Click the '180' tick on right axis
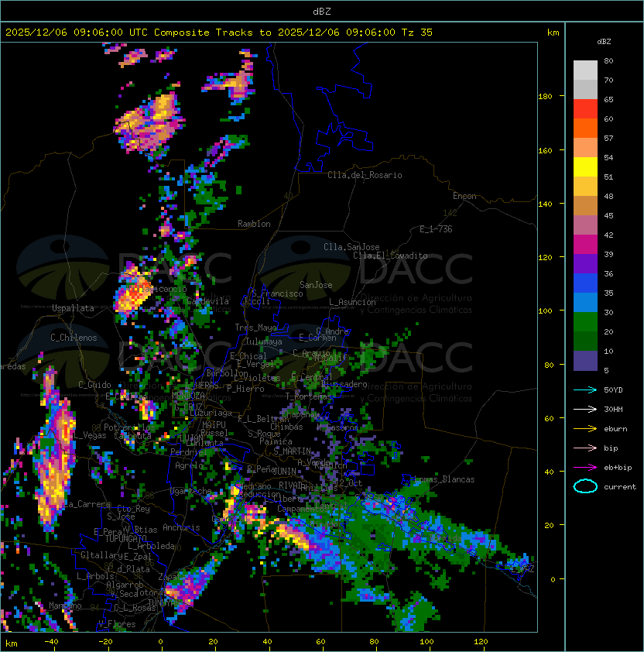This screenshot has height=652, width=644. point(545,97)
